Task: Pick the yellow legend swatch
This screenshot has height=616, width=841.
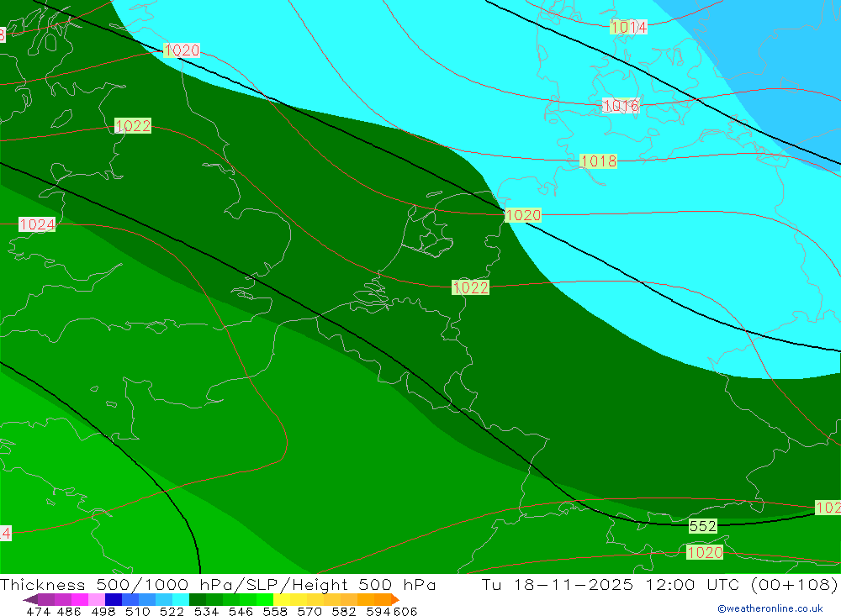Action: pyautogui.click(x=282, y=599)
